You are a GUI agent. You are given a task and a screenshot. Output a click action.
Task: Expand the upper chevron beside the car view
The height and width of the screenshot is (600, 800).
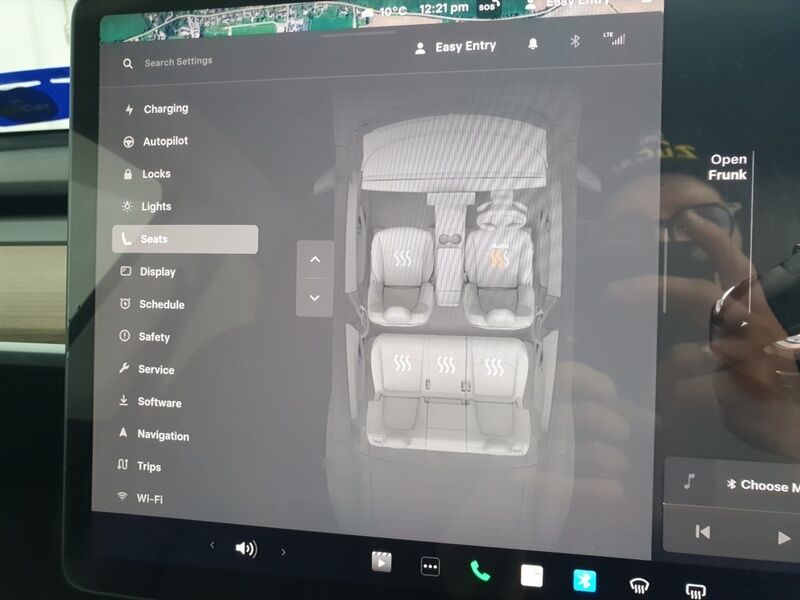[314, 258]
